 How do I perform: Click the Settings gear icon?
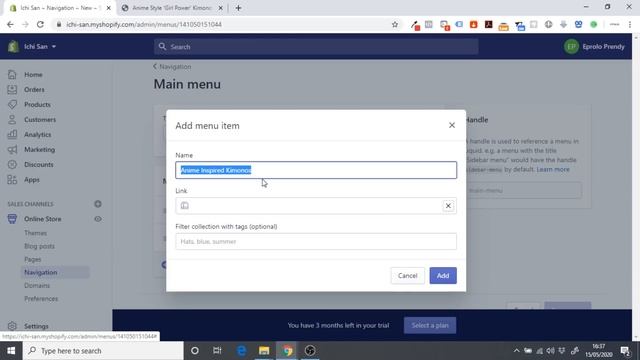click(x=12, y=326)
